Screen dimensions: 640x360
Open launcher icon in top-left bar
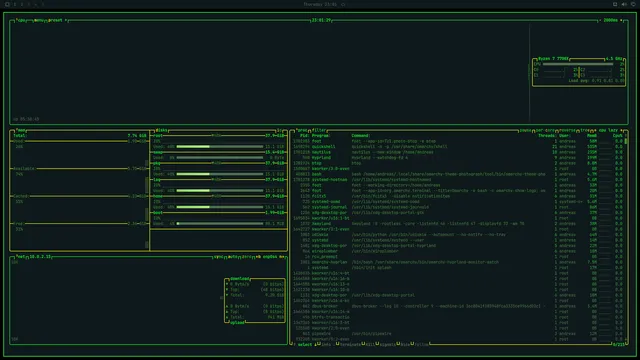7,4
